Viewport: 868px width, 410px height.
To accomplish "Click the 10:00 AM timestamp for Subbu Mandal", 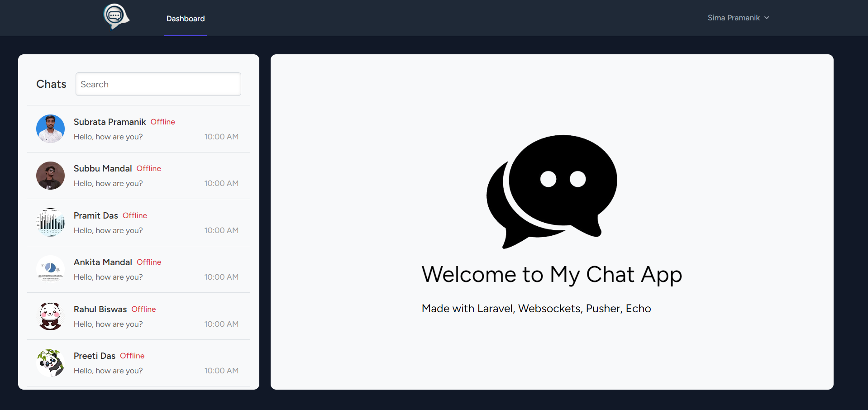I will (x=221, y=183).
